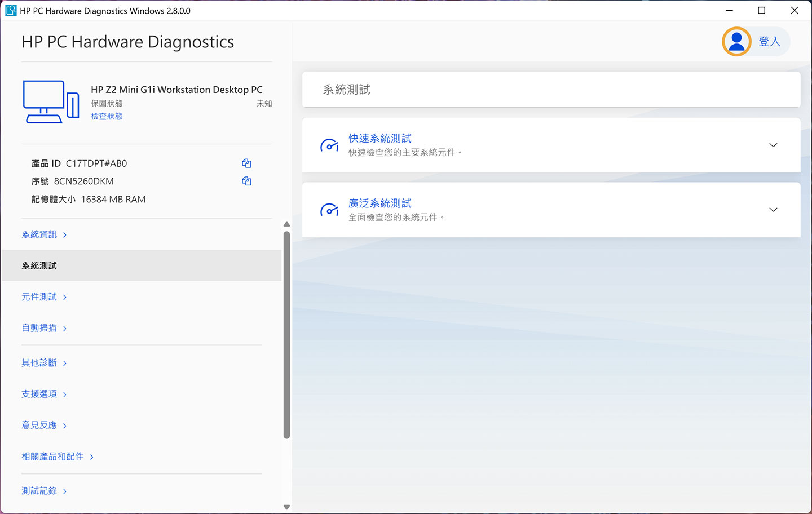Click the 登入 sign-in button
This screenshot has width=812, height=514.
coord(769,42)
